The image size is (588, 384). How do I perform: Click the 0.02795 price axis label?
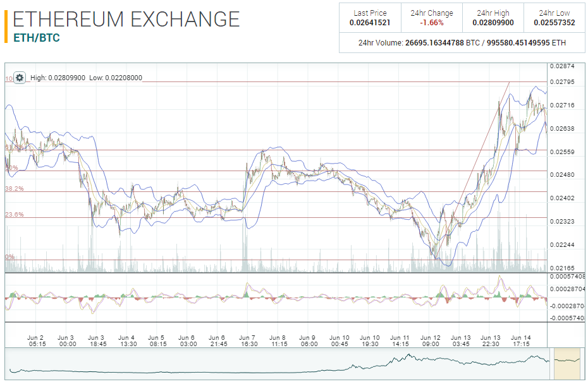coord(561,82)
